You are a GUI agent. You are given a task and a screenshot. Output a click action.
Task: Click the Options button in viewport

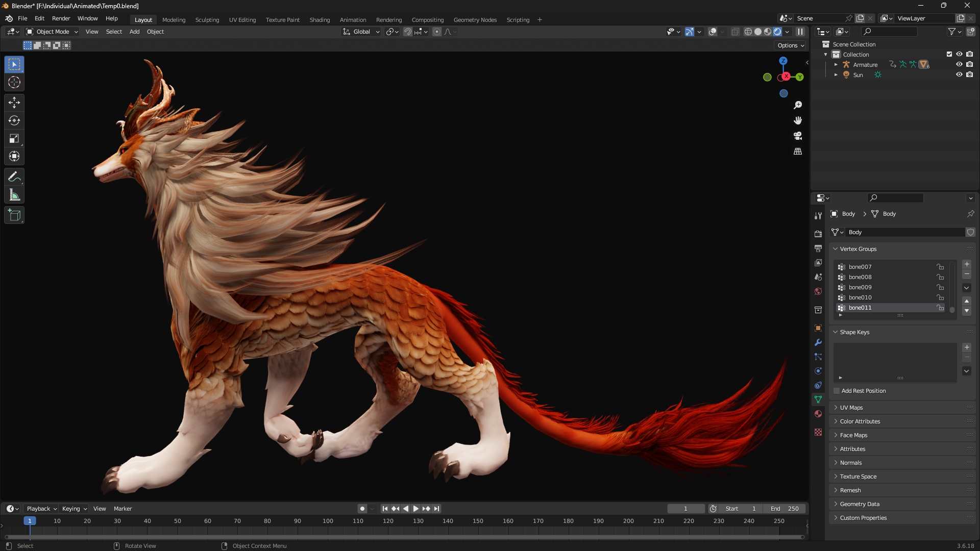click(x=791, y=45)
